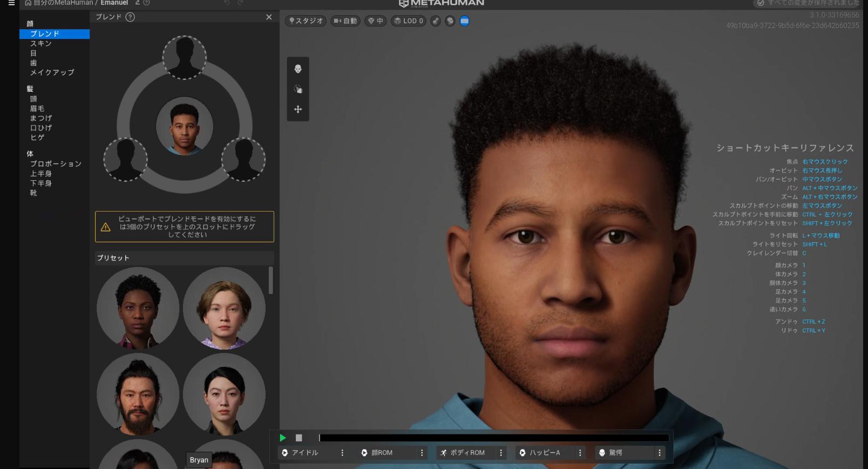The height and width of the screenshot is (469, 868).
Task: Select the move mode arrows icon
Action: pos(298,109)
